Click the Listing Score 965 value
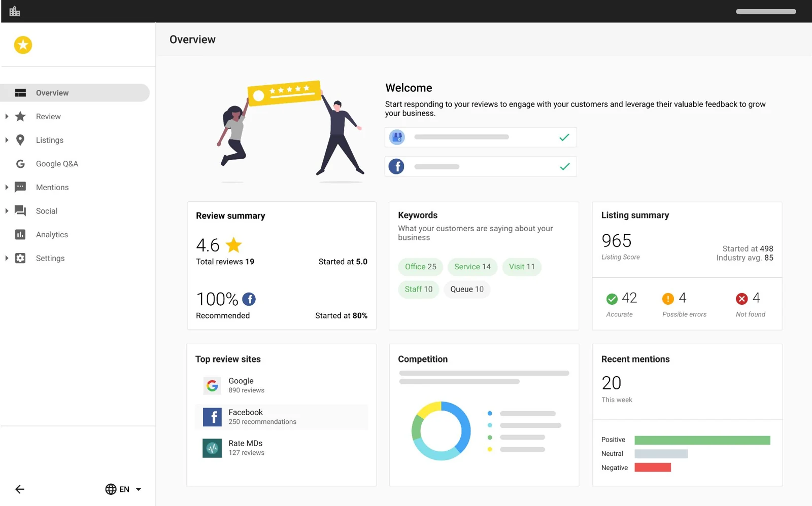 pyautogui.click(x=617, y=240)
